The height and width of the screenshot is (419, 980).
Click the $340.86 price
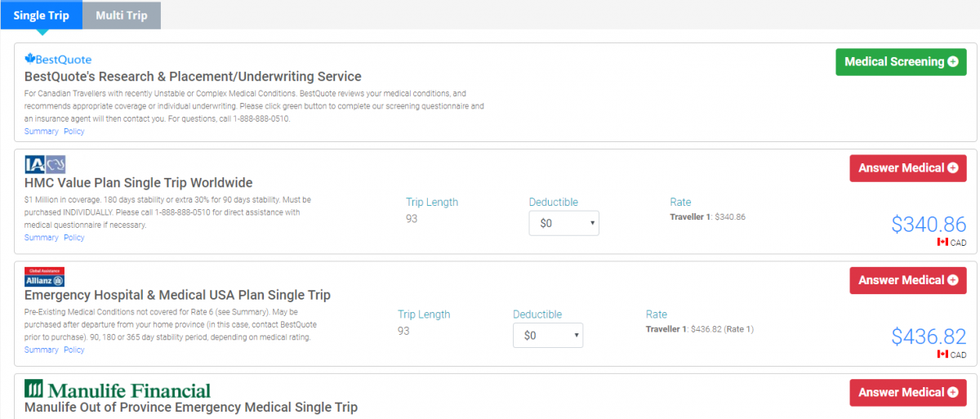click(x=929, y=225)
